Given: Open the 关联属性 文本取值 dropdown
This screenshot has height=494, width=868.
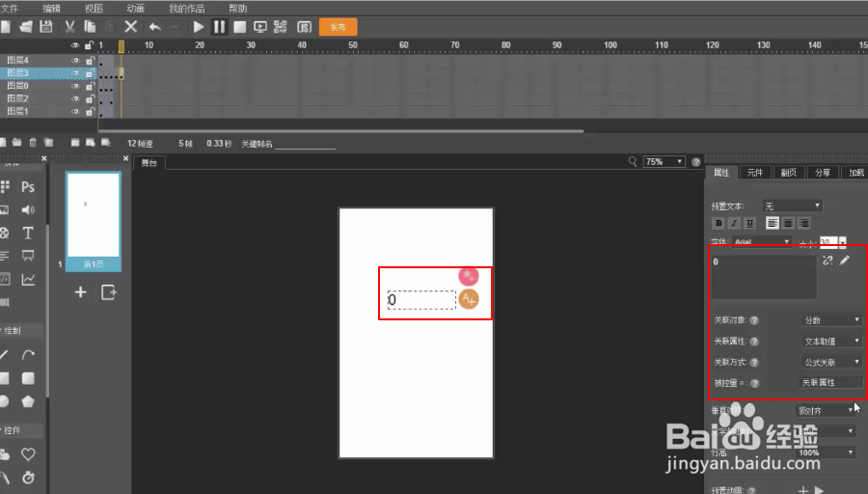Looking at the screenshot, I should click(x=832, y=342).
